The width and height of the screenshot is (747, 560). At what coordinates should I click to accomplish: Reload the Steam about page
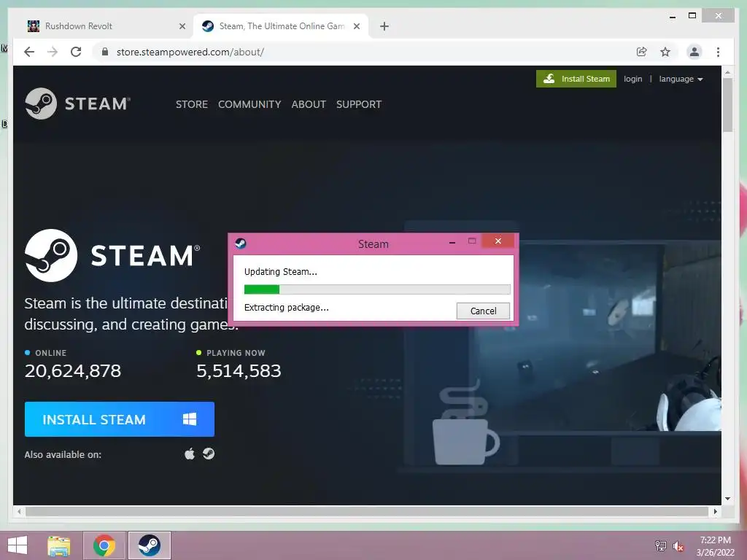(76, 52)
